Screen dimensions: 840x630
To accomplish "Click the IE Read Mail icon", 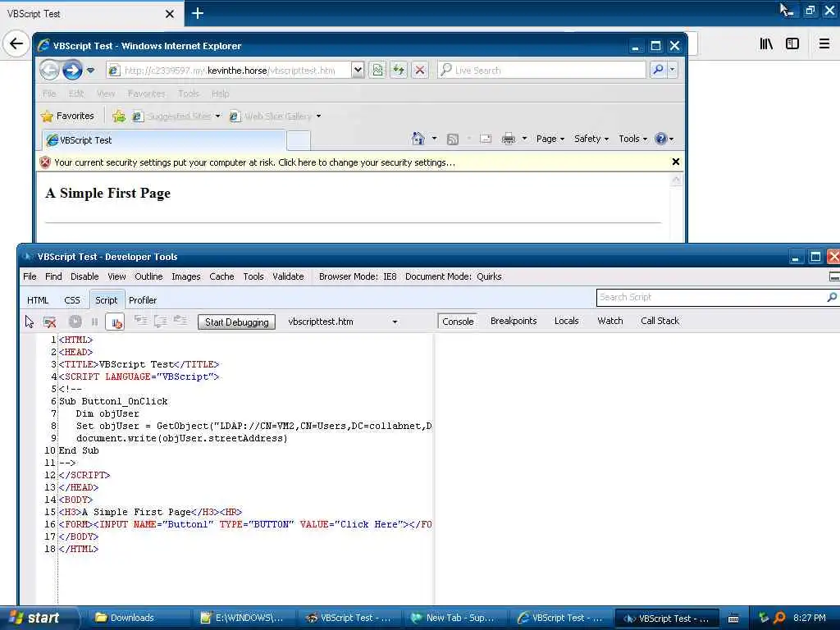I will point(486,139).
